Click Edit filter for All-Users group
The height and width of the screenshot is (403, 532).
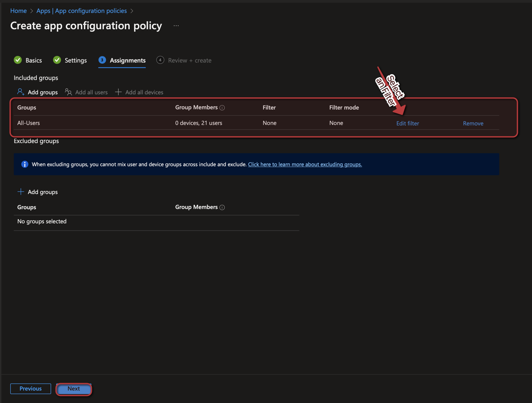(407, 123)
